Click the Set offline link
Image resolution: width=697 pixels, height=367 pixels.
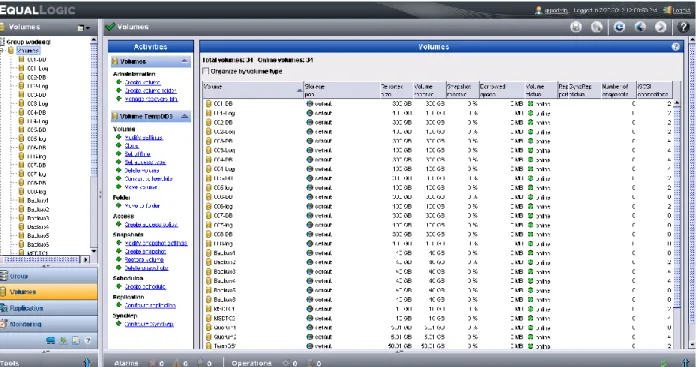(x=137, y=154)
